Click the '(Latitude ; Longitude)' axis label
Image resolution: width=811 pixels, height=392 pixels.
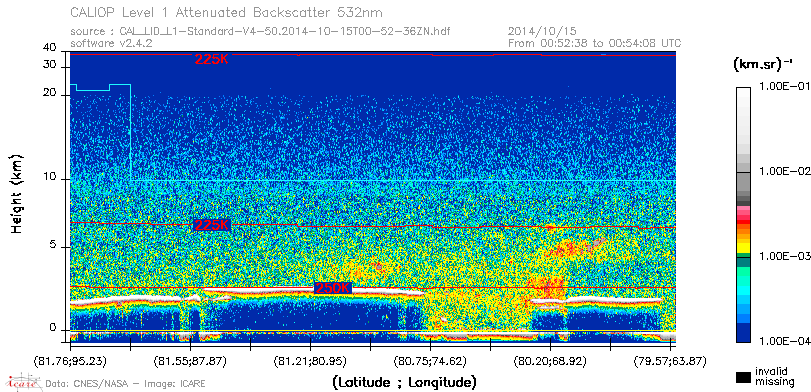(404, 383)
